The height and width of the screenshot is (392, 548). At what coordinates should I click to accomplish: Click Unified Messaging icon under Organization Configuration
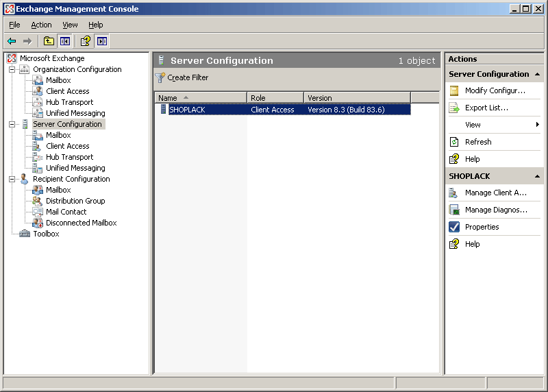[38, 113]
